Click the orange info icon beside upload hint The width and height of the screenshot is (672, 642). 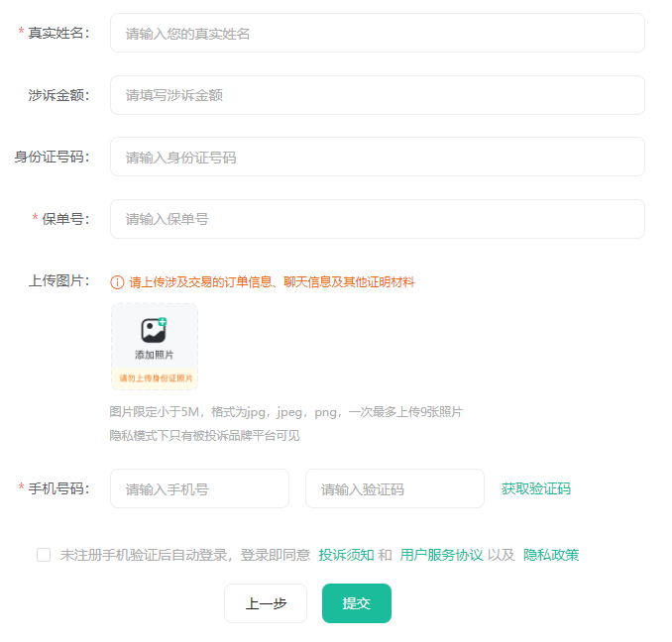coord(117,282)
